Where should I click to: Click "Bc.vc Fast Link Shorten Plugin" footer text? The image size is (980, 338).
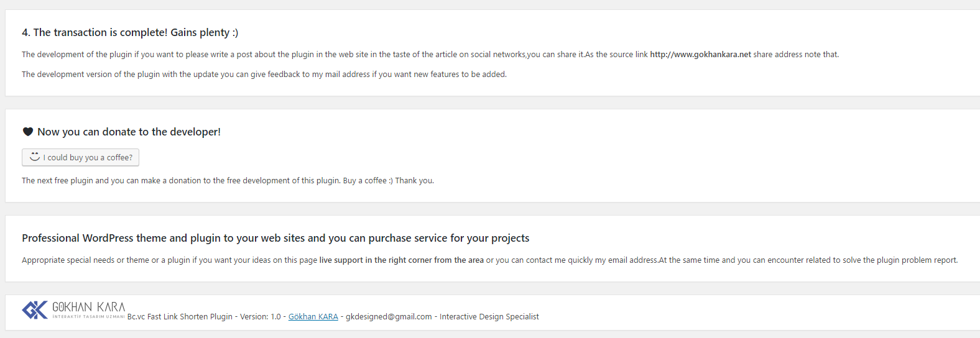(x=180, y=317)
